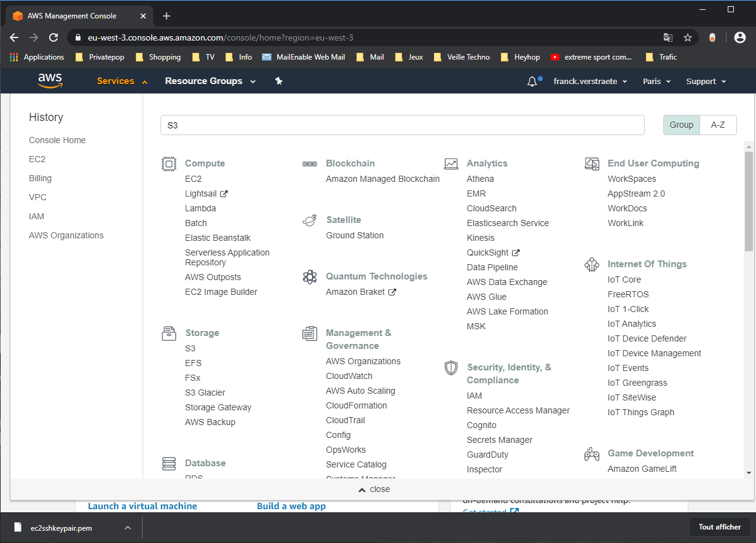Click the Tout afficher downloads button
This screenshot has height=543, width=756.
point(720,527)
